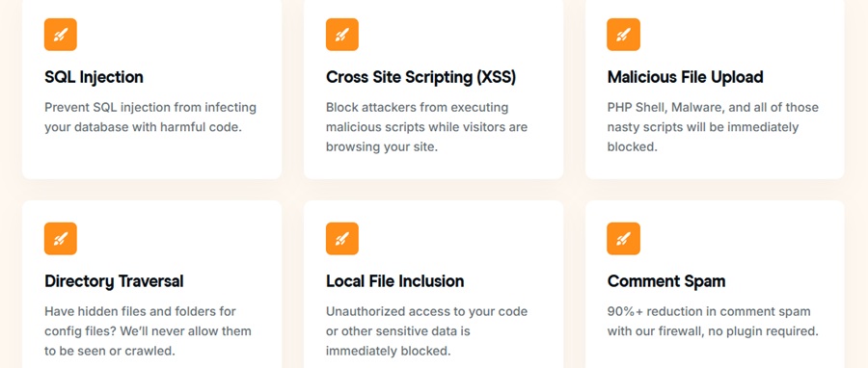This screenshot has width=868, height=368.
Task: Click the text 'Have hidden files and folders for'
Action: click(140, 311)
